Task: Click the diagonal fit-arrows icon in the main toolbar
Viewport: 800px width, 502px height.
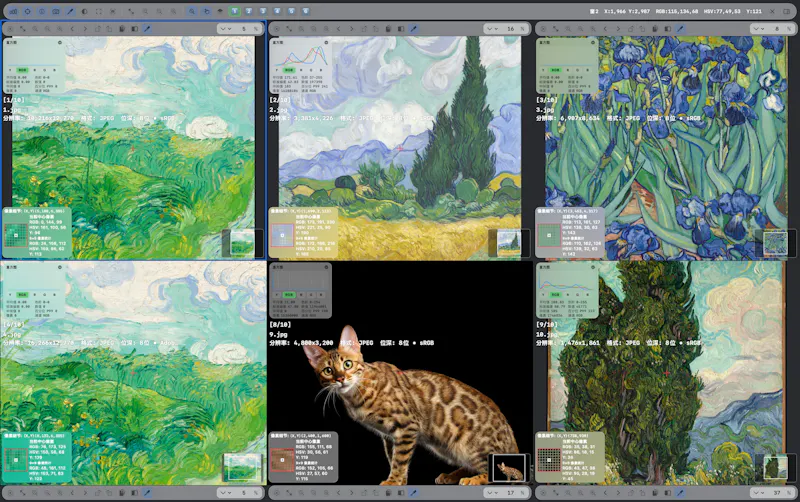Action: 131,11
